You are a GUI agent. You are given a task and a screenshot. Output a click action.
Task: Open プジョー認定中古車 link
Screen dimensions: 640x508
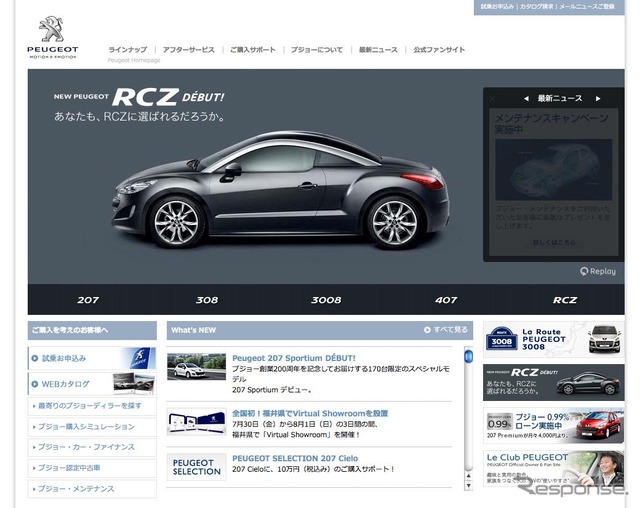pyautogui.click(x=92, y=468)
